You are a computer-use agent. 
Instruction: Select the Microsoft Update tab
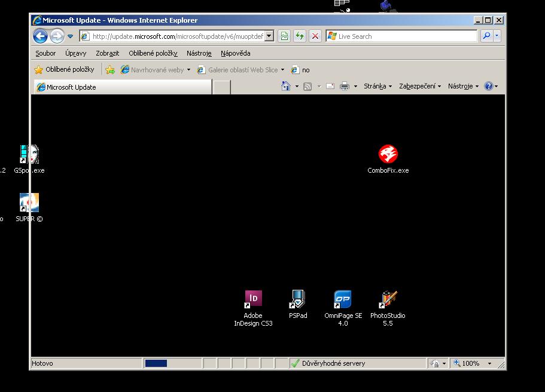[123, 87]
